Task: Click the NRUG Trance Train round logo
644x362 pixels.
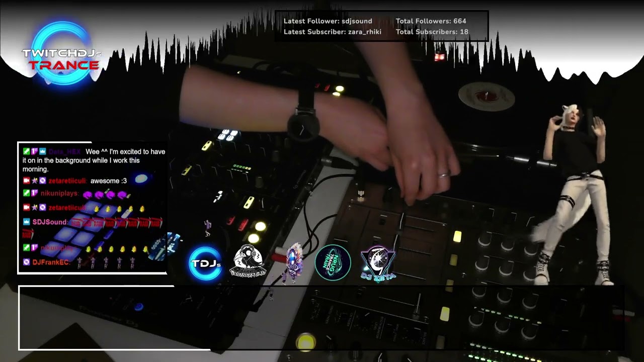Action: coord(333,262)
